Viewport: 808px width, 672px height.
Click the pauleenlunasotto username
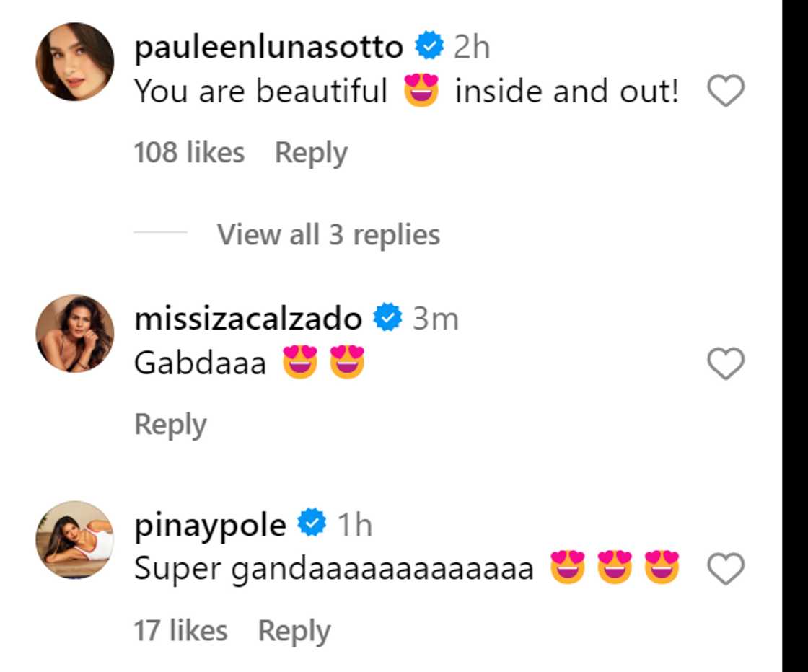(268, 48)
